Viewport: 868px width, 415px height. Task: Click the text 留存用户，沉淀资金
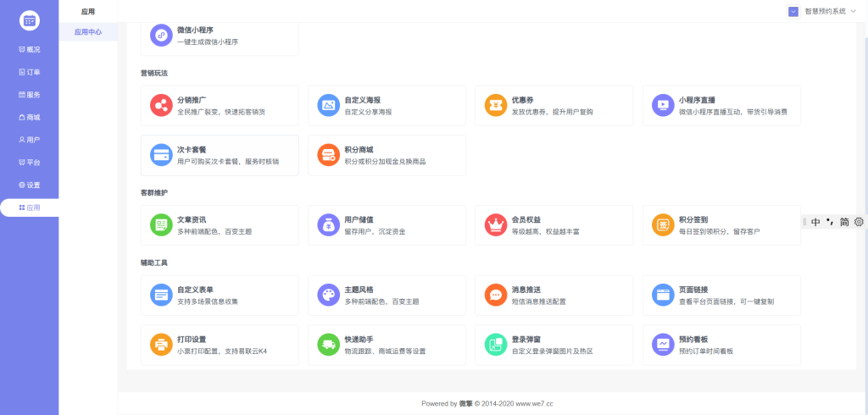[x=375, y=231]
